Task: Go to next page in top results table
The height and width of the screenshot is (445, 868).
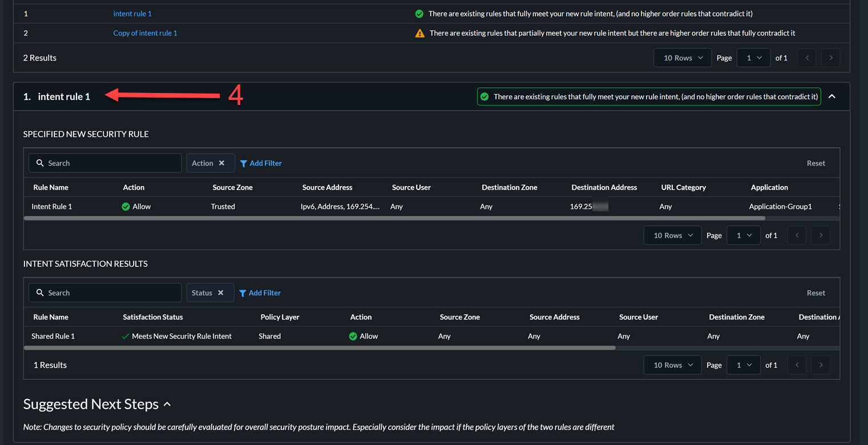Action: 830,58
